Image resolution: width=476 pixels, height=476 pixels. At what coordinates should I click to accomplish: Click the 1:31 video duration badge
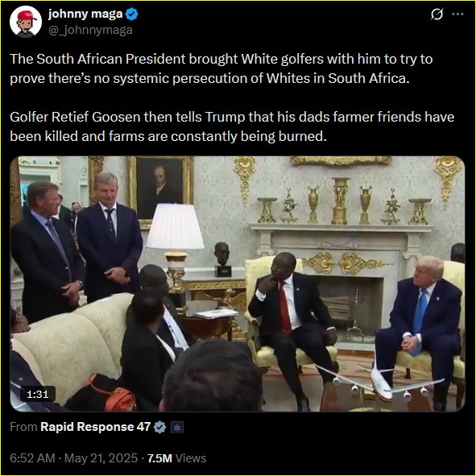[x=38, y=394]
